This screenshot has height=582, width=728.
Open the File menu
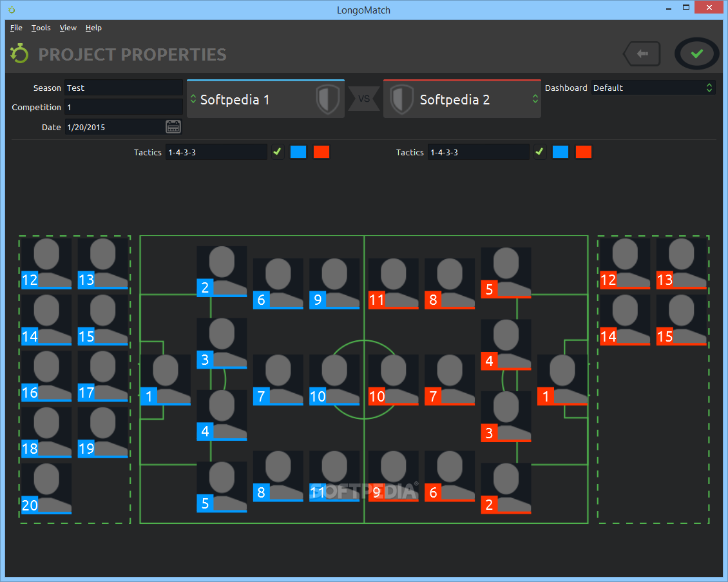16,28
